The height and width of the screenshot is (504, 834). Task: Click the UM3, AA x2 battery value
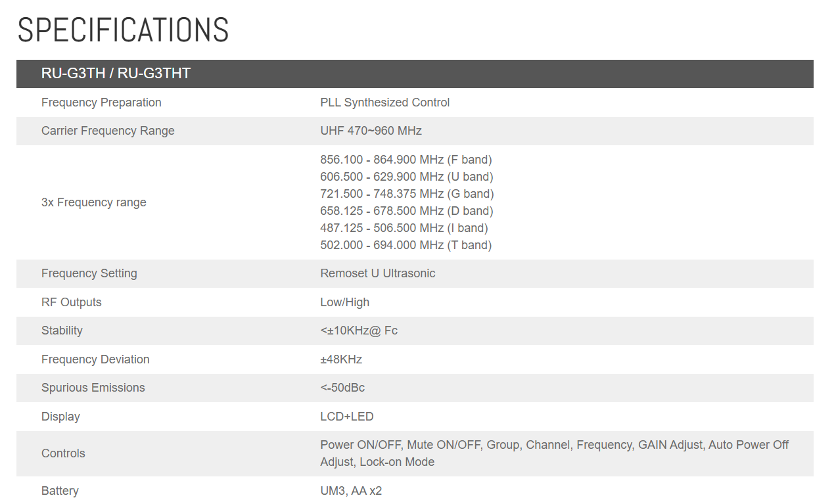351,491
